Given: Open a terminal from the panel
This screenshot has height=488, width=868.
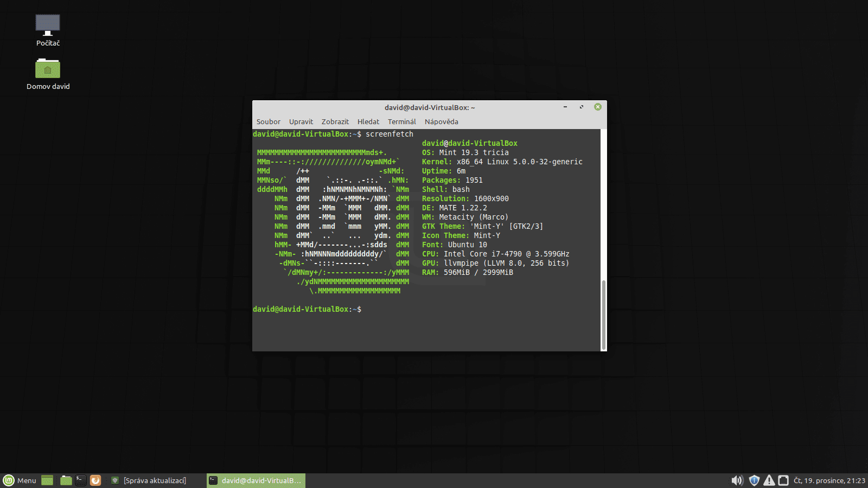Looking at the screenshot, I should pos(80,480).
